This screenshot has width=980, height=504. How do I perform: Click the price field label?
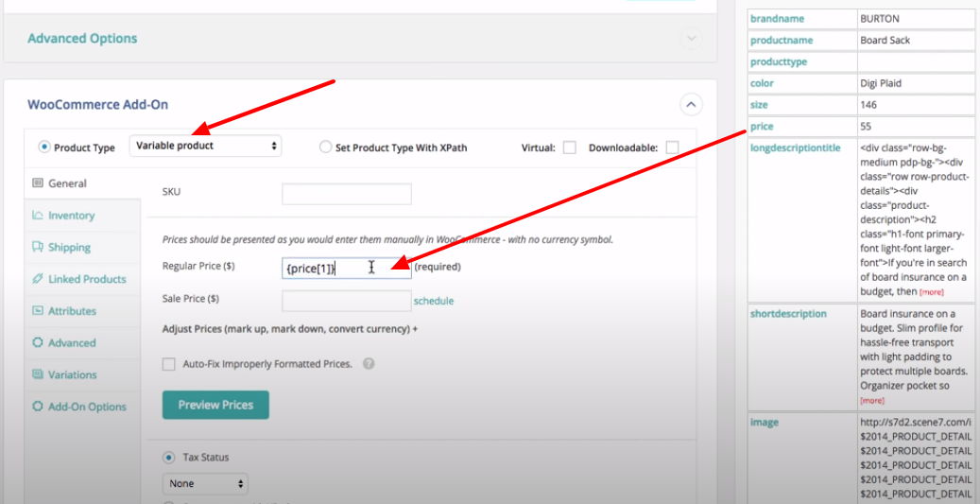pos(762,127)
